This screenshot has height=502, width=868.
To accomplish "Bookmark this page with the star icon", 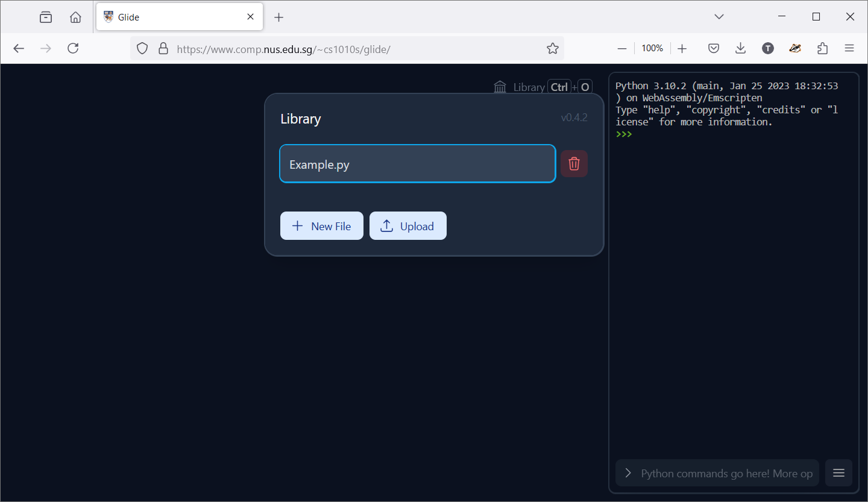I will pyautogui.click(x=552, y=49).
